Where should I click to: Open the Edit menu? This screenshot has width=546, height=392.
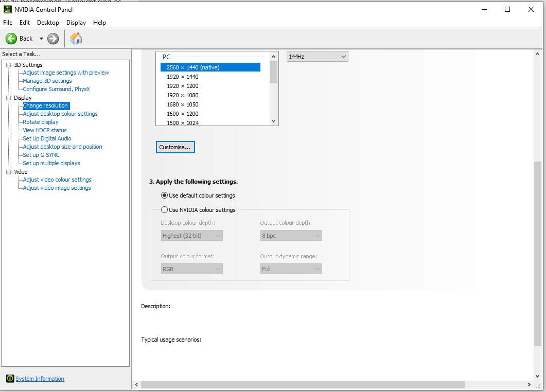[x=24, y=23]
